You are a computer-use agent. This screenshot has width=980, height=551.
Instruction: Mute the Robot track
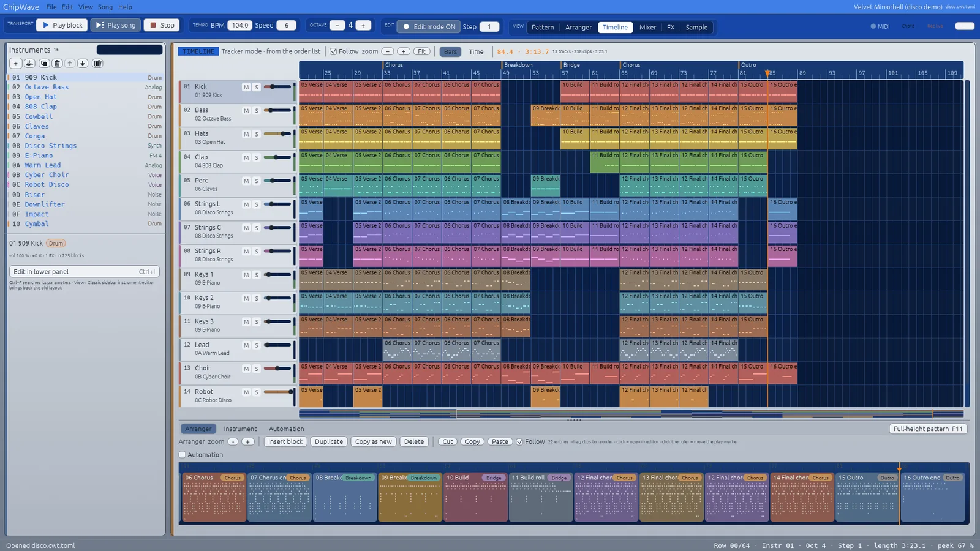coord(246,392)
